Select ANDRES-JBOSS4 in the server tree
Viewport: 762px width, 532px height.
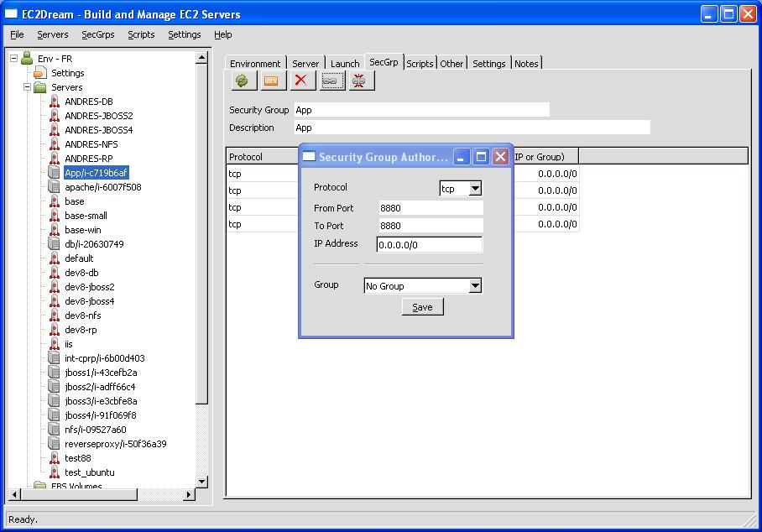99,130
